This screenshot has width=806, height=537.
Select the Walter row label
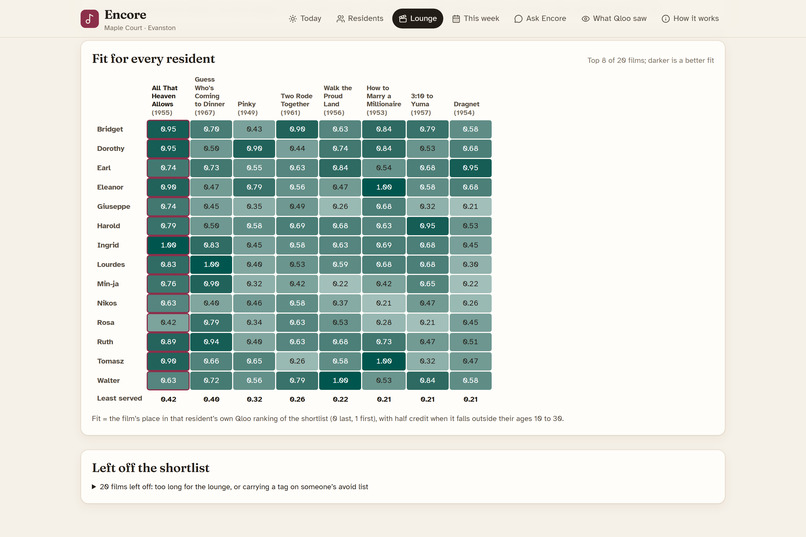point(108,381)
